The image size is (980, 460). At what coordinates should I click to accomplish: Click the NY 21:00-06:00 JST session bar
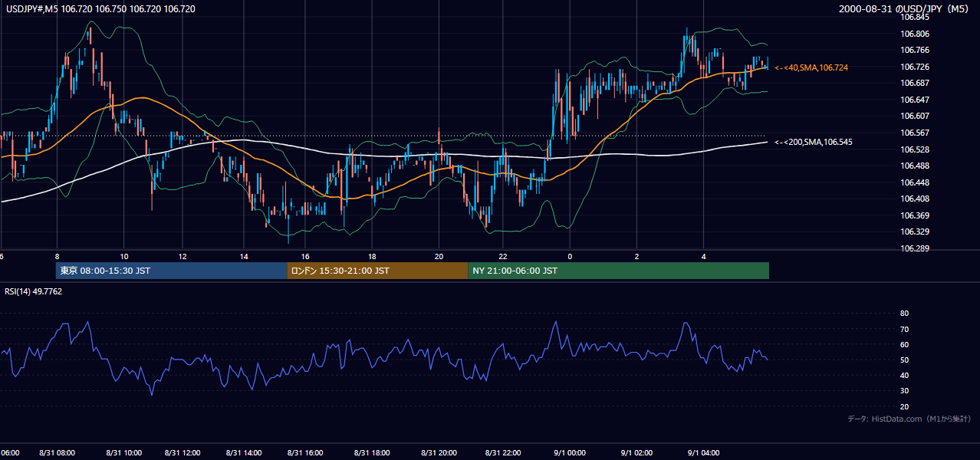[618, 271]
